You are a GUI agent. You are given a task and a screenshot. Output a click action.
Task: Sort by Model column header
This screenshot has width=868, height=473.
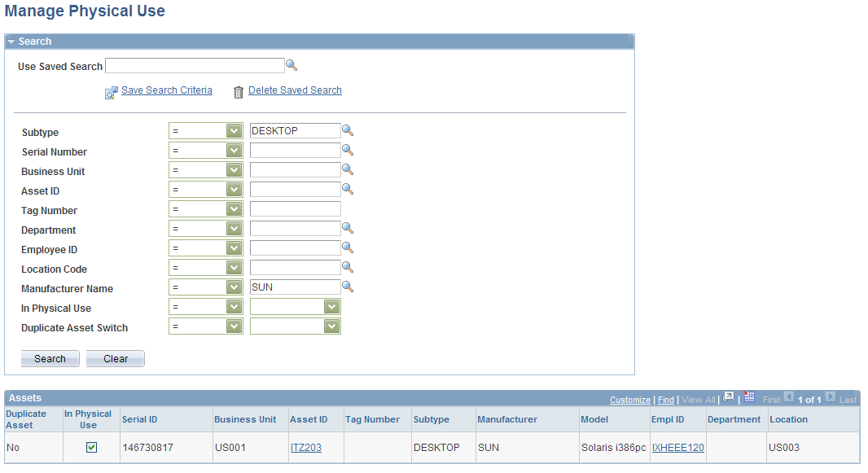tap(594, 419)
